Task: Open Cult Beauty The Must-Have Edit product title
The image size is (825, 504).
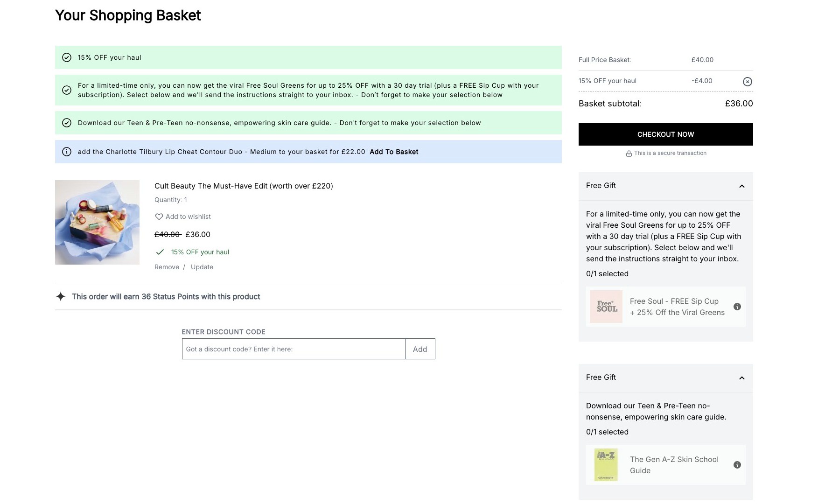Action: coord(244,186)
